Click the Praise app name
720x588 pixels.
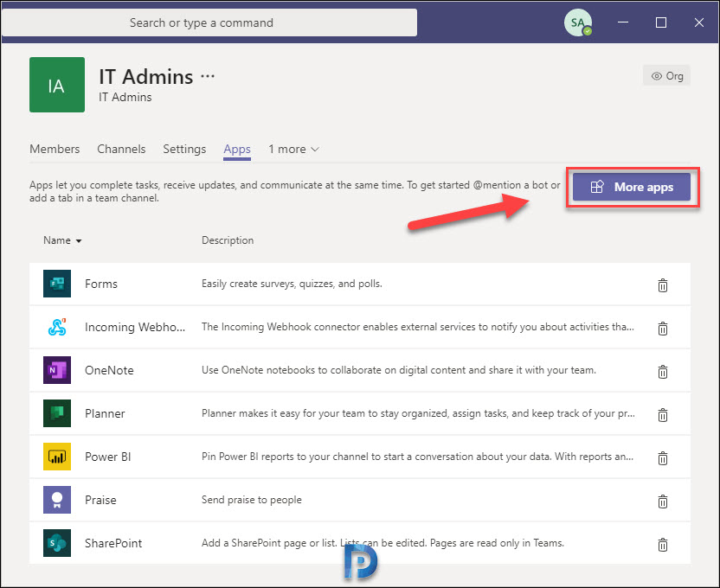click(x=100, y=500)
